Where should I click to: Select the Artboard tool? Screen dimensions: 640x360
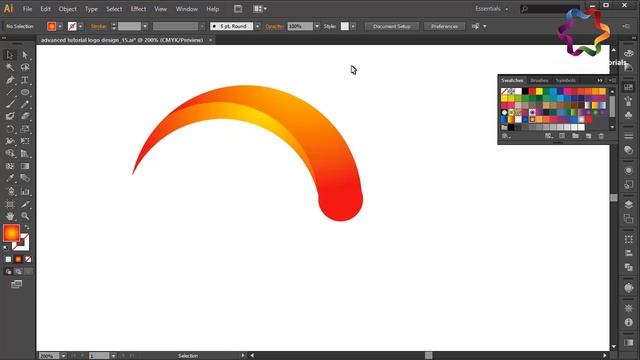tap(10, 204)
